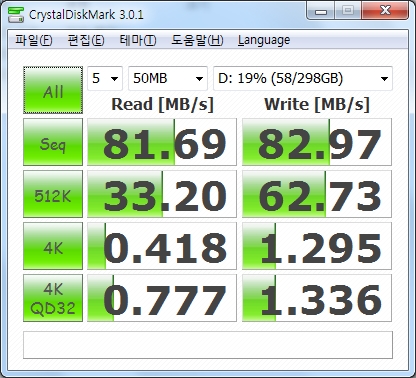Click the Seq write result 82.97
The image size is (416, 378).
[x=317, y=142]
